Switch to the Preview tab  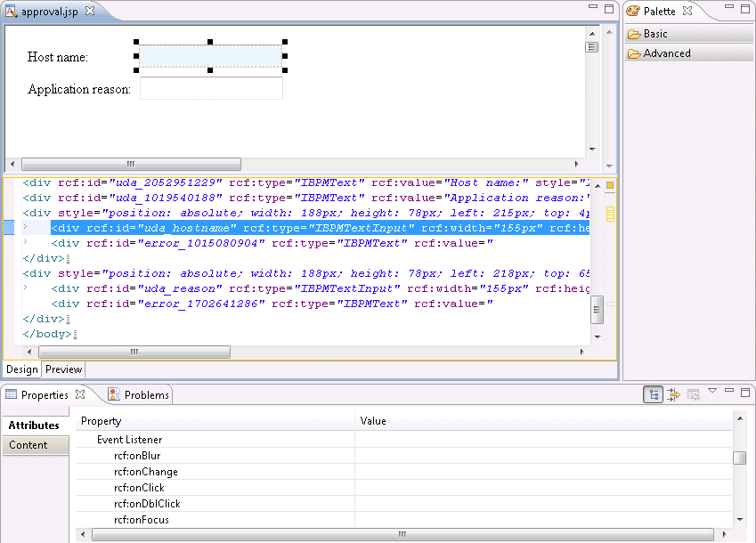click(x=63, y=369)
